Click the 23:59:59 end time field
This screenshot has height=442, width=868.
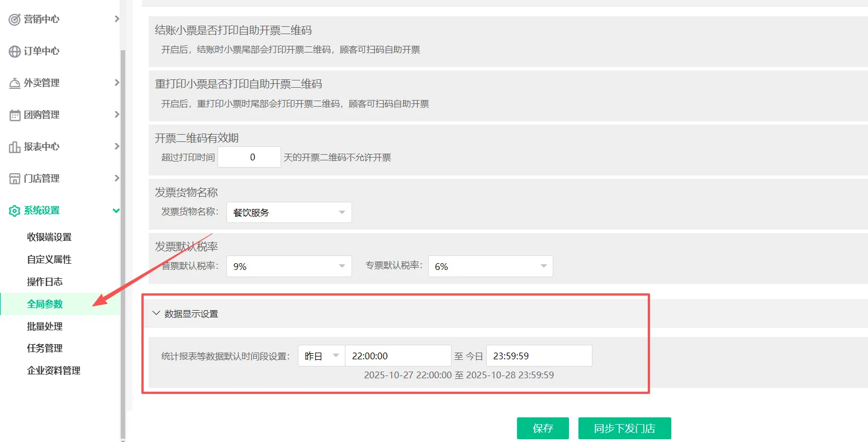tap(539, 356)
